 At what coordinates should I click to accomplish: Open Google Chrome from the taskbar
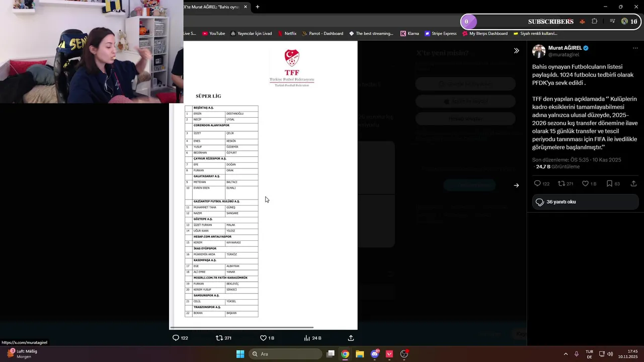(x=345, y=354)
